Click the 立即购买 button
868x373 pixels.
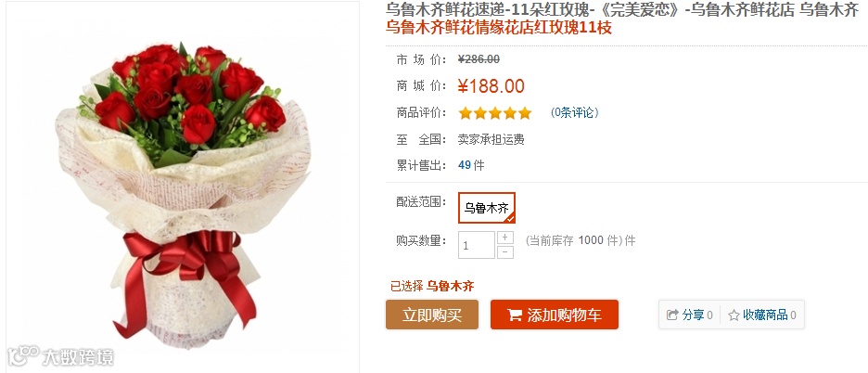[x=432, y=315]
